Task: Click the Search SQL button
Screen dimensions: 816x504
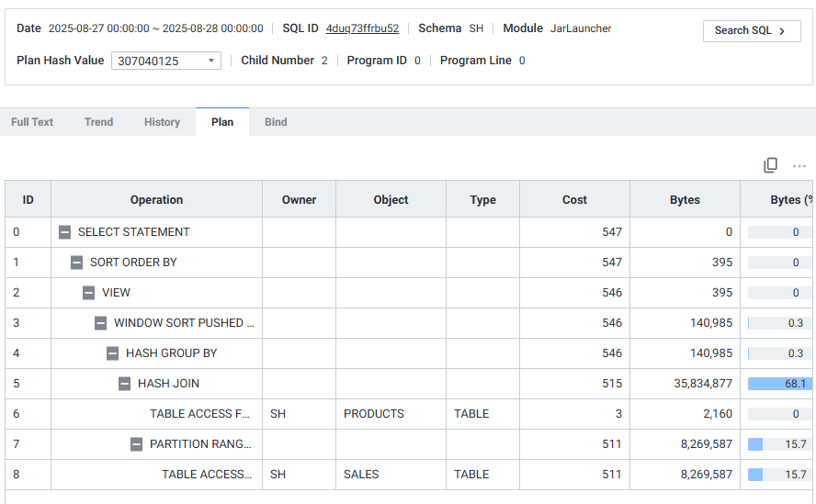Action: (x=752, y=30)
